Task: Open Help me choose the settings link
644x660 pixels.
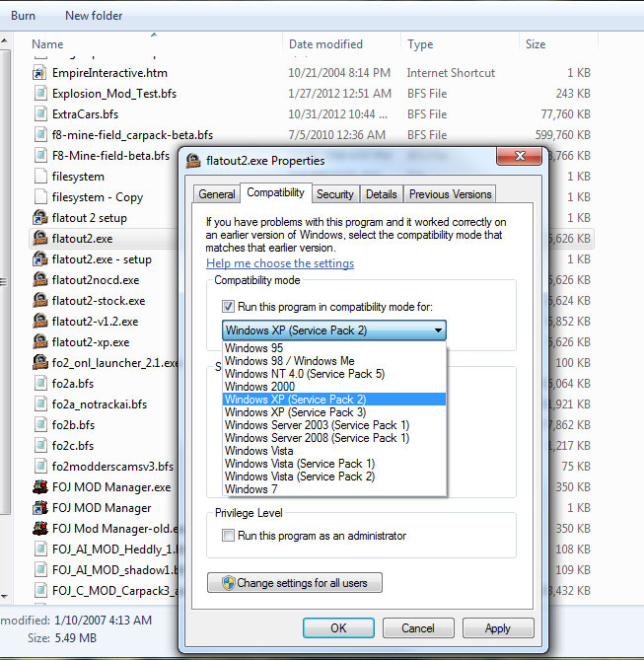Action: (280, 263)
